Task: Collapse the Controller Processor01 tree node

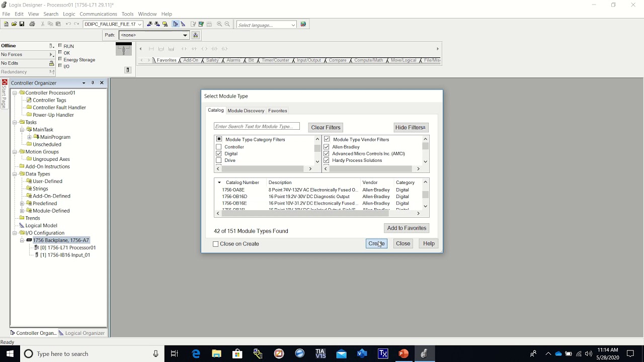Action: [15, 93]
